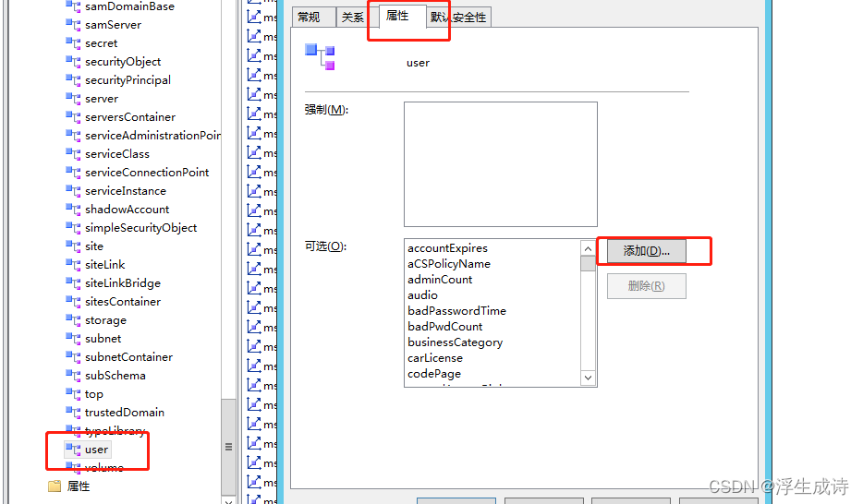Click the storage class icon
This screenshot has width=863, height=504.
tap(73, 319)
